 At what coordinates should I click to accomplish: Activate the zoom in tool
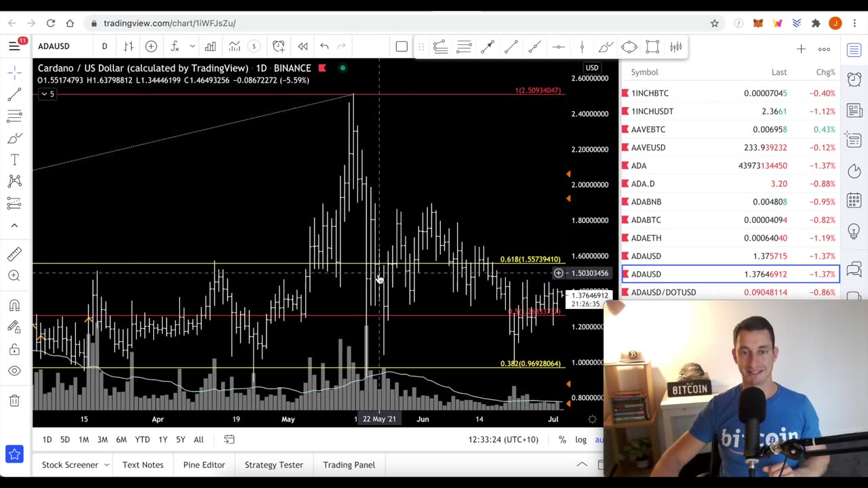[x=14, y=275]
